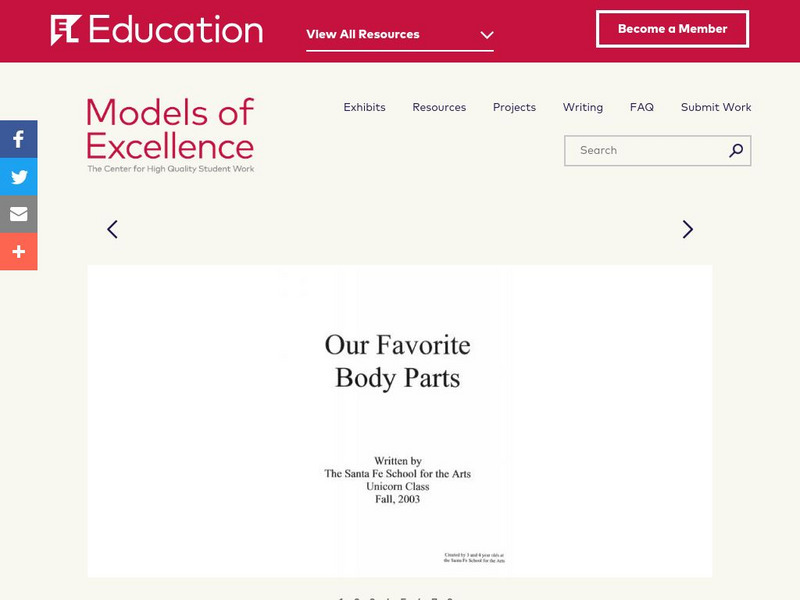
Task: Click the EL Education logo
Action: point(157,30)
